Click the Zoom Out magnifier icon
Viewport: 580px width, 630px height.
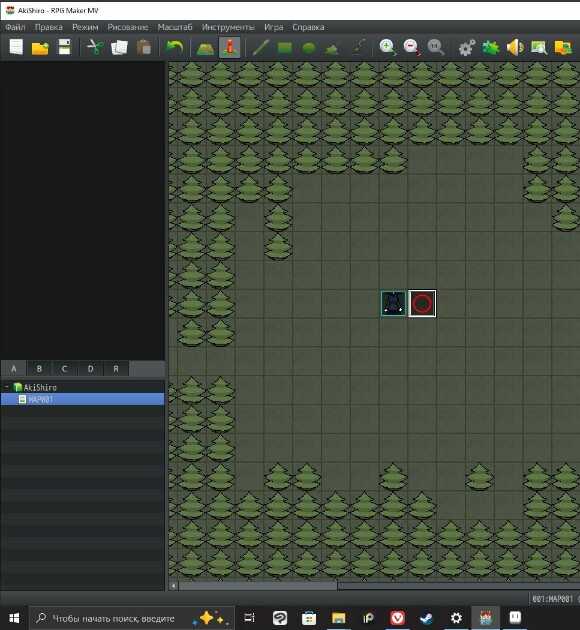click(x=412, y=47)
